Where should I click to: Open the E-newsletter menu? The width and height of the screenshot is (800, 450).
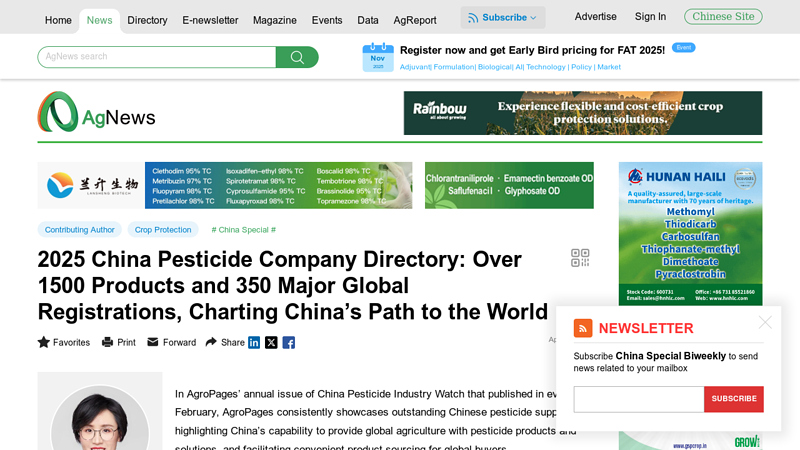coord(210,20)
